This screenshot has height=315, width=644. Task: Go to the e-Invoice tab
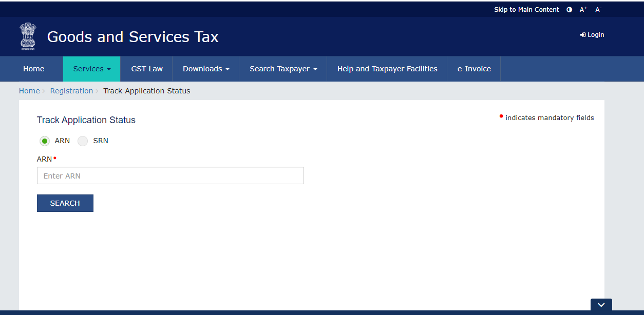(473, 69)
